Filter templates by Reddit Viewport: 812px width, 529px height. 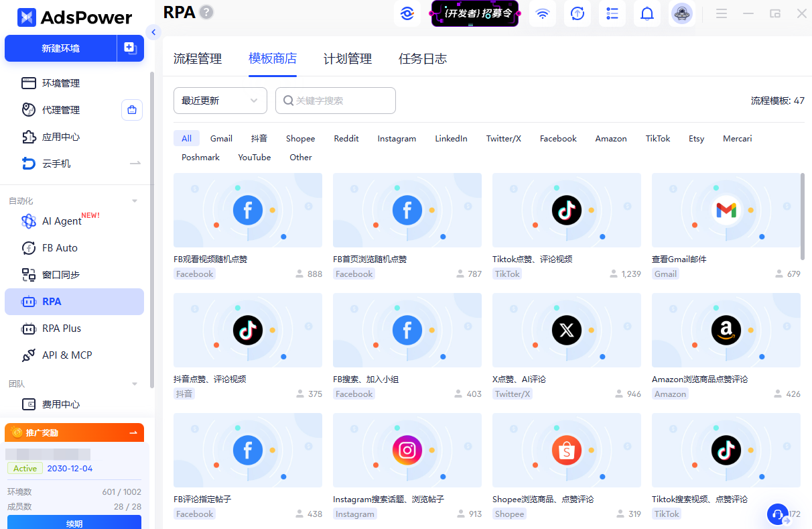pos(346,138)
